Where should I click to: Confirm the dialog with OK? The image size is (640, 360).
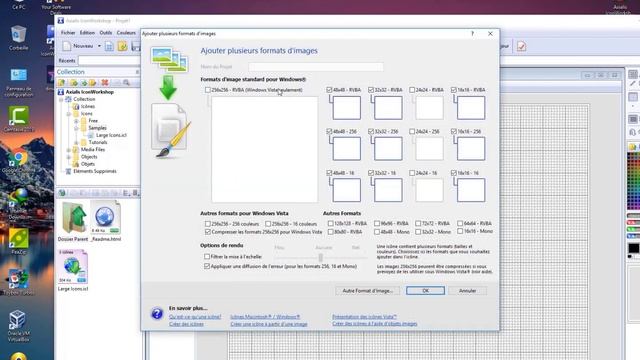(425, 291)
